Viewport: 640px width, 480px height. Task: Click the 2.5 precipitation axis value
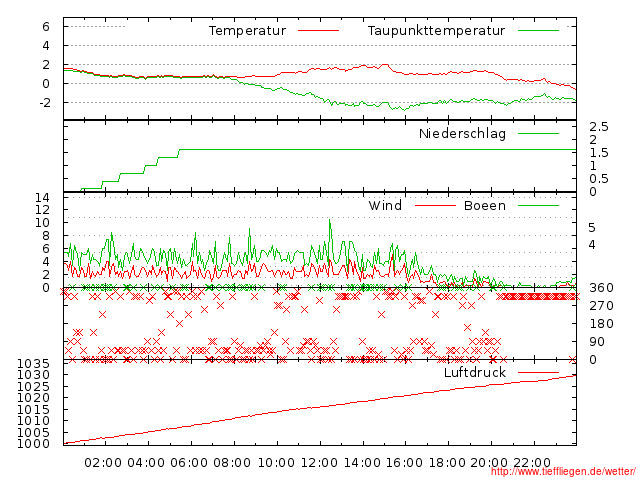tap(599, 127)
